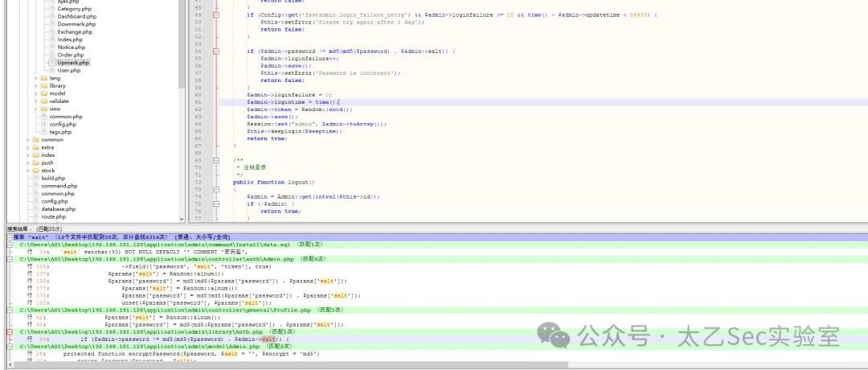Click the database.php file icon

(x=36, y=209)
